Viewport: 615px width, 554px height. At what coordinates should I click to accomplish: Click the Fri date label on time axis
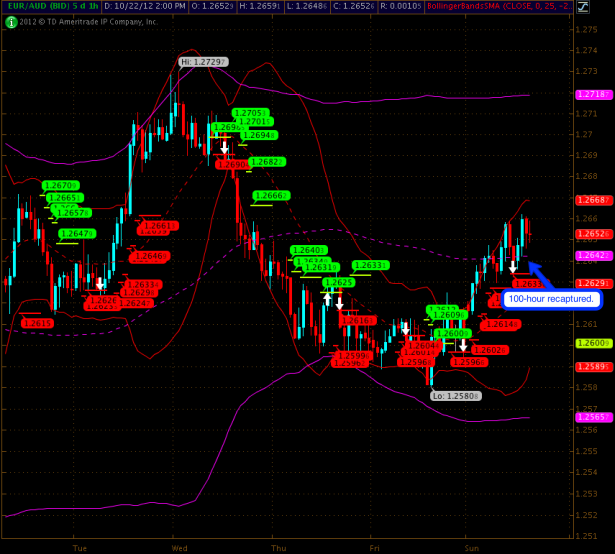click(x=375, y=548)
